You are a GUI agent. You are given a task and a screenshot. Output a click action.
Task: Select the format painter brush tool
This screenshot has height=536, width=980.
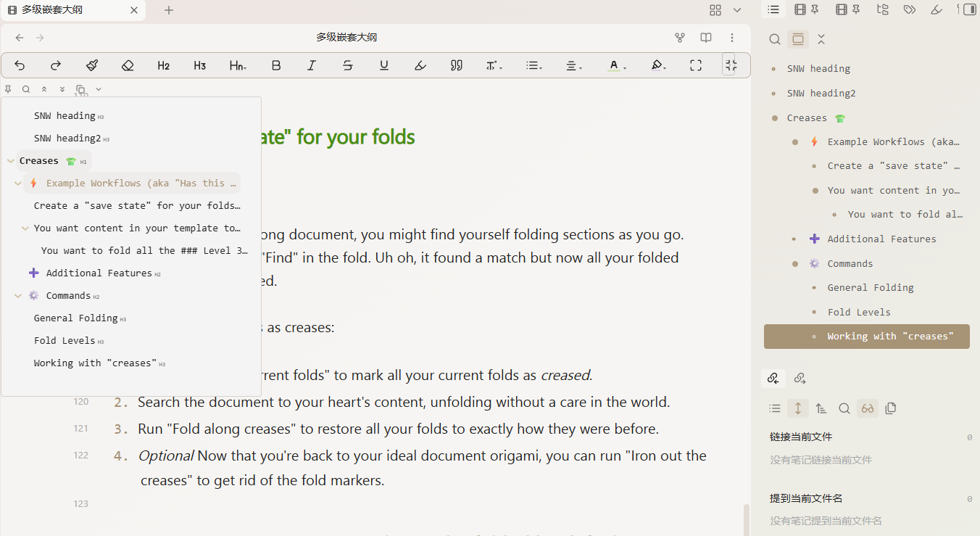91,65
